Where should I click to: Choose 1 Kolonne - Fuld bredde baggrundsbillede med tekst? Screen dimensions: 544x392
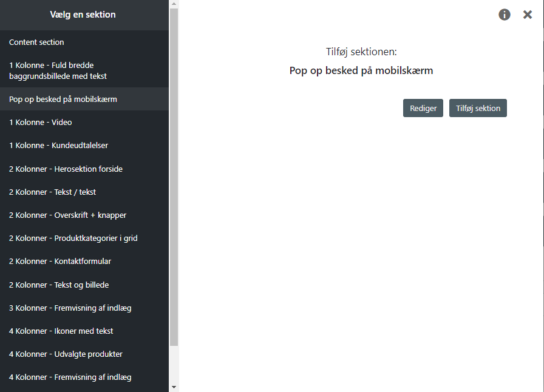[84, 70]
